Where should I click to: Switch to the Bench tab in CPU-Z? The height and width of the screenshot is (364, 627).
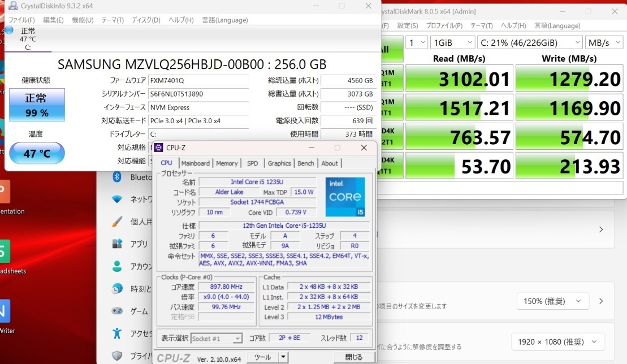[x=305, y=163]
